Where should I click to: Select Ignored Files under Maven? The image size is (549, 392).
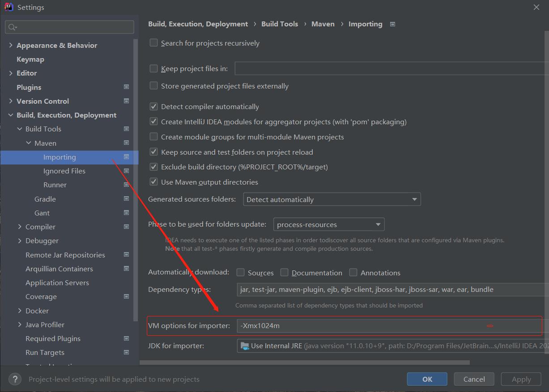pyautogui.click(x=64, y=171)
